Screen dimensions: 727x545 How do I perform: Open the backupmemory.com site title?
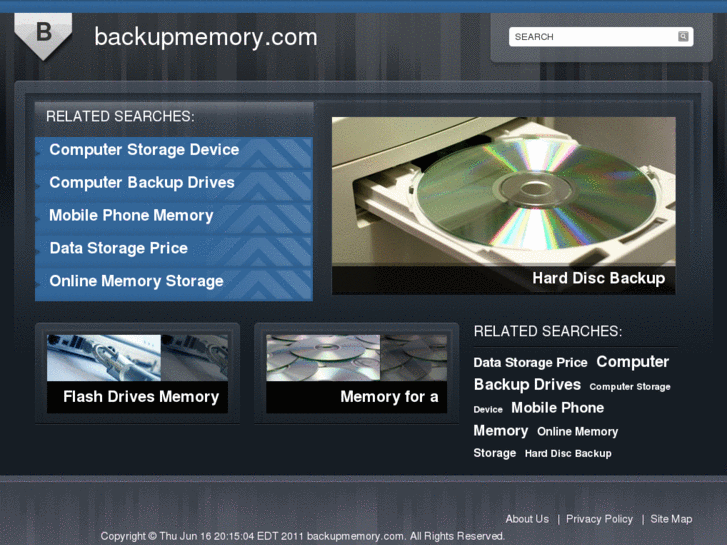[206, 37]
